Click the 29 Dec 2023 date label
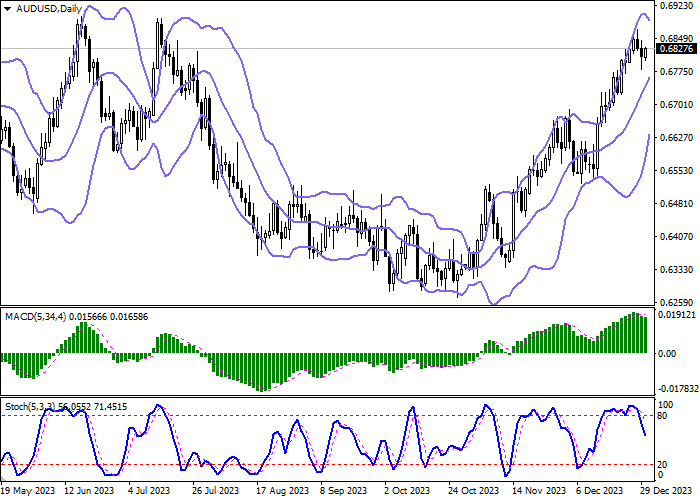The width and height of the screenshot is (700, 500). click(x=667, y=491)
